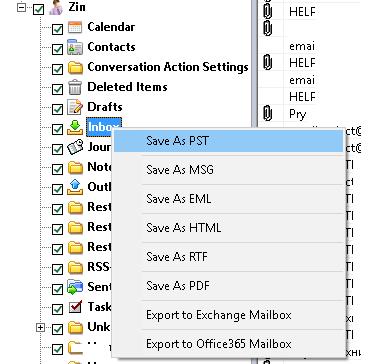The height and width of the screenshot is (364, 384).
Task: Click the Unk folder icon
Action: click(x=75, y=327)
